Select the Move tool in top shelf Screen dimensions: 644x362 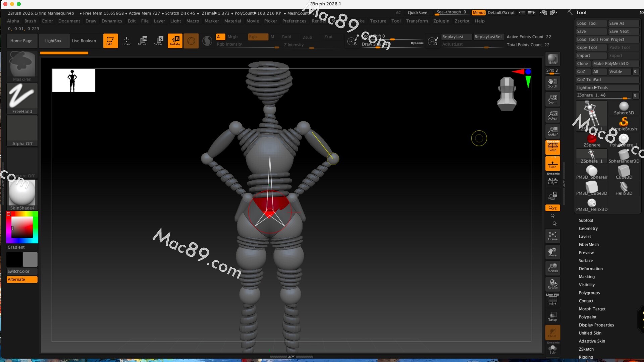(x=142, y=41)
